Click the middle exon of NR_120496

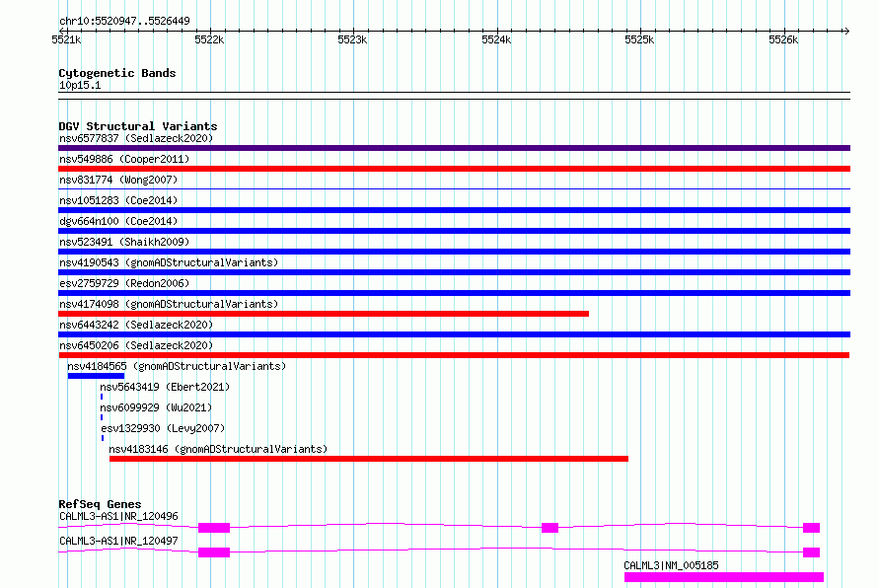549,528
